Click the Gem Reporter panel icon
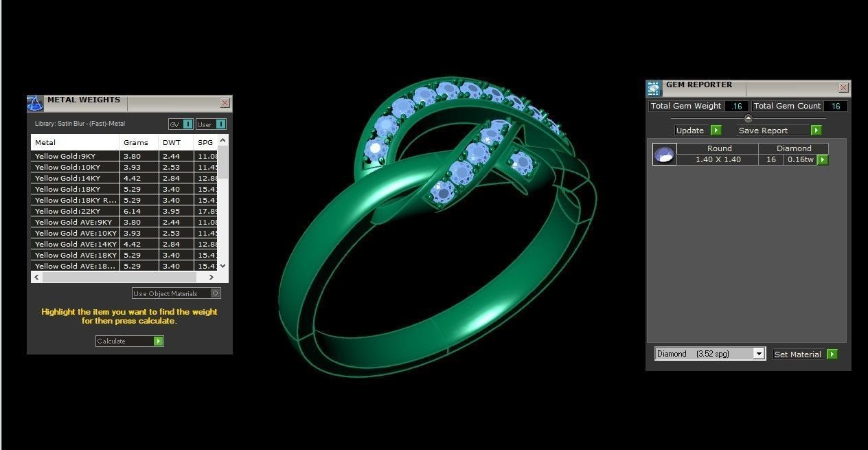 (x=654, y=88)
